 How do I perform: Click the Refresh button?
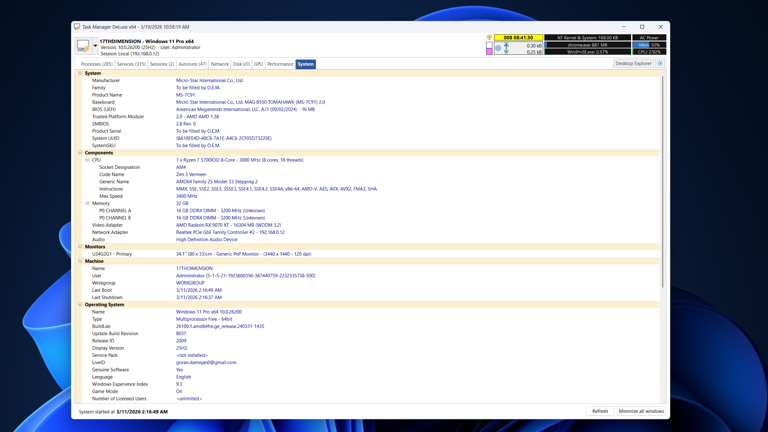click(x=600, y=411)
